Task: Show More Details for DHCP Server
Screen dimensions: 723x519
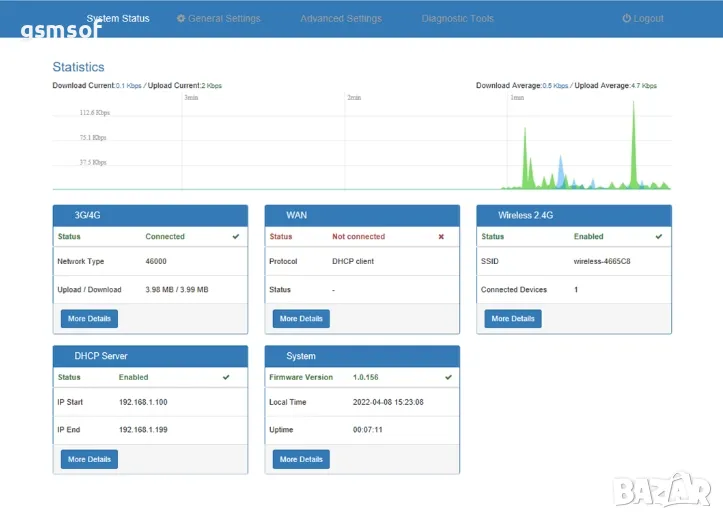Action: point(89,459)
